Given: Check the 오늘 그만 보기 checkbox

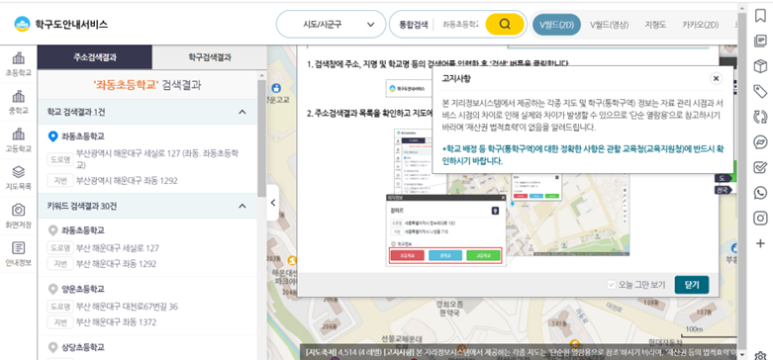Looking at the screenshot, I should pos(612,285).
